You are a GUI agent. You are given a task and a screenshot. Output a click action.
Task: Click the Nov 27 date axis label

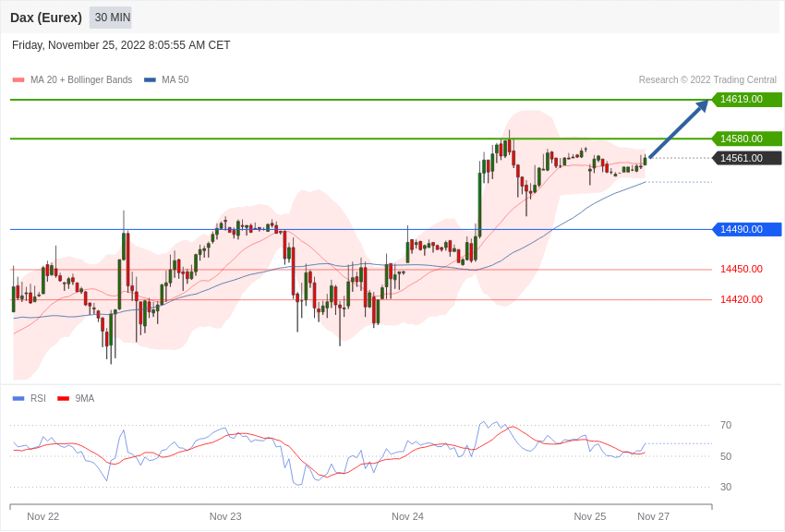pos(653,516)
